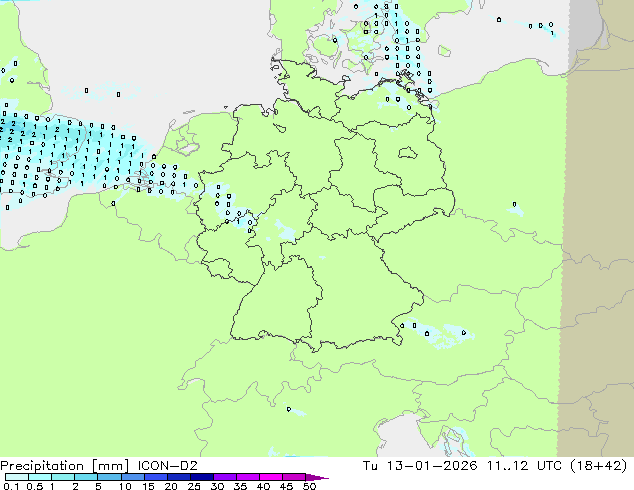Click the '[mm]' unit label

110,466
